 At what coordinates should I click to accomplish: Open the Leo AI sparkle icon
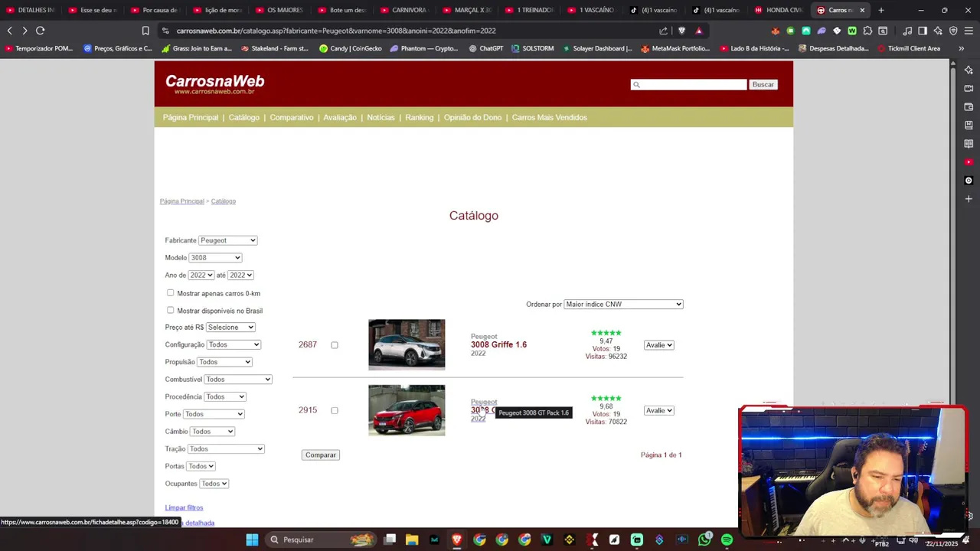[x=938, y=31]
